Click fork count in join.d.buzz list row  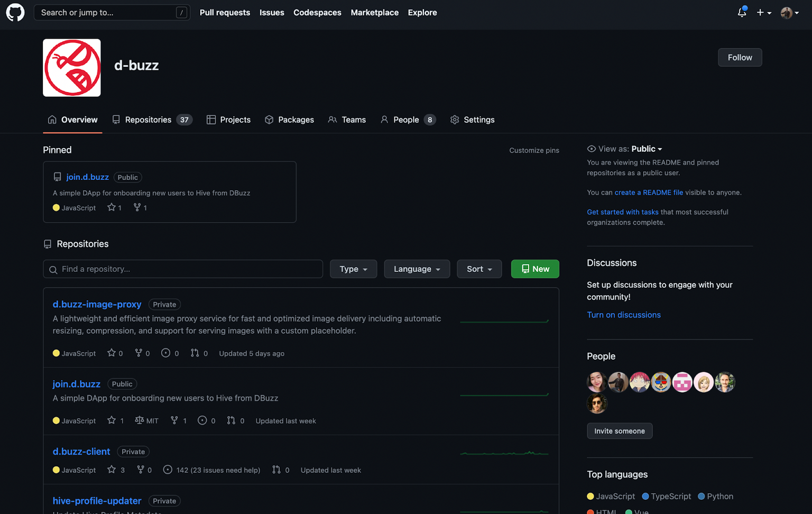click(179, 421)
